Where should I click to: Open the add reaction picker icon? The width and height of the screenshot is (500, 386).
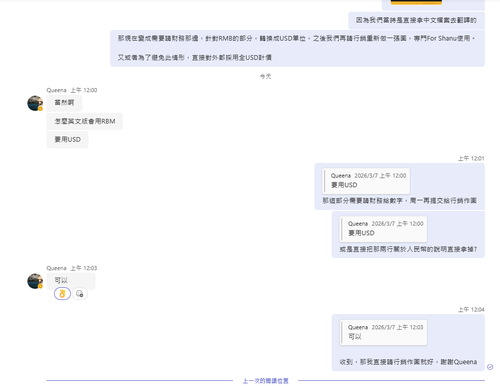click(x=80, y=294)
